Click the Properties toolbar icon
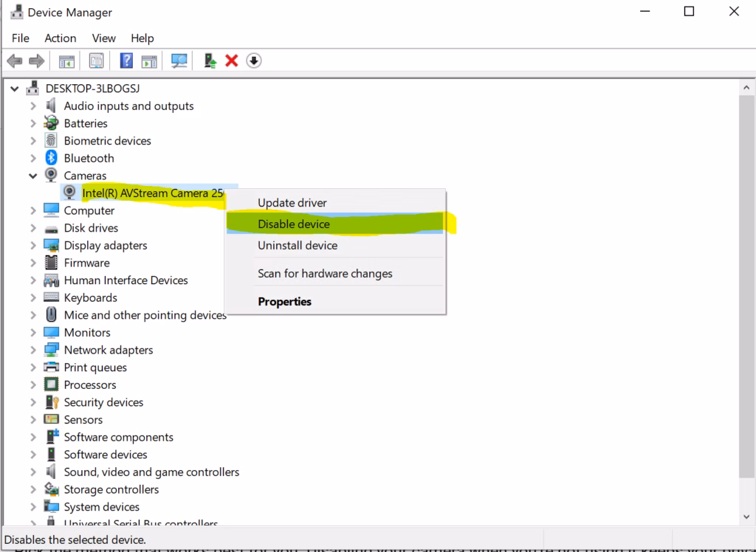Image resolution: width=756 pixels, height=552 pixels. pyautogui.click(x=96, y=61)
